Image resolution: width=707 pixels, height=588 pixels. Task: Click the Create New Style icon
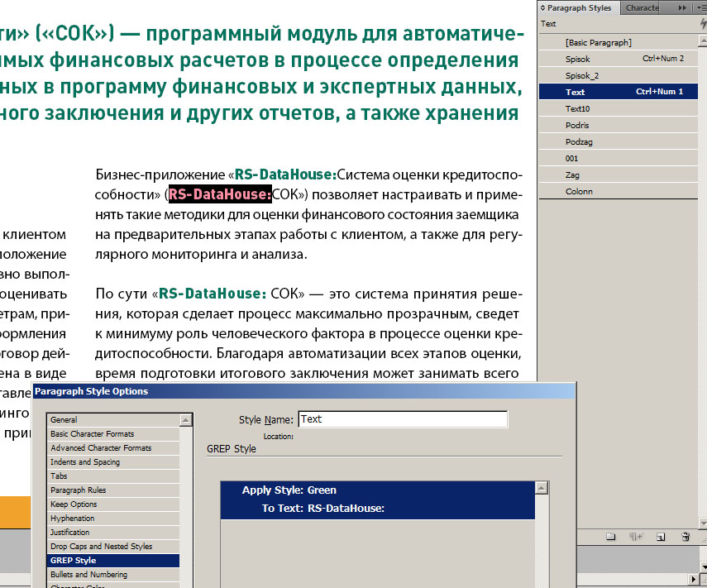[x=661, y=537]
